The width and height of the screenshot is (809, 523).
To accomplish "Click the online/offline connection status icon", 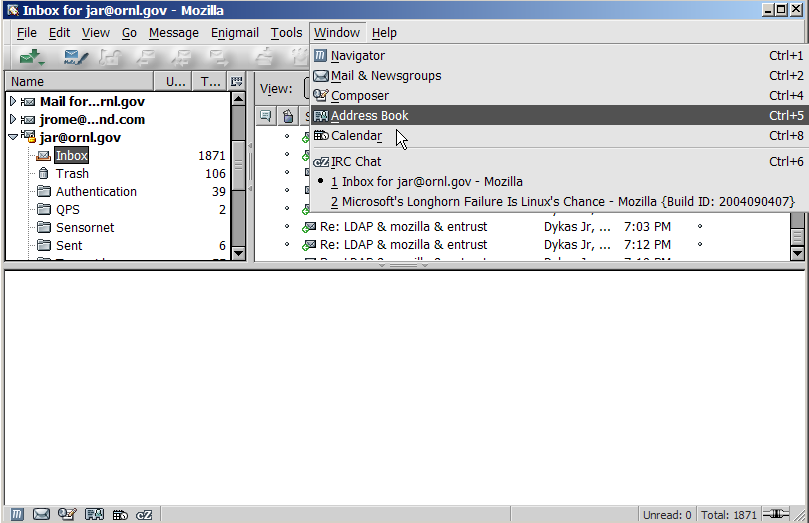I will [774, 515].
